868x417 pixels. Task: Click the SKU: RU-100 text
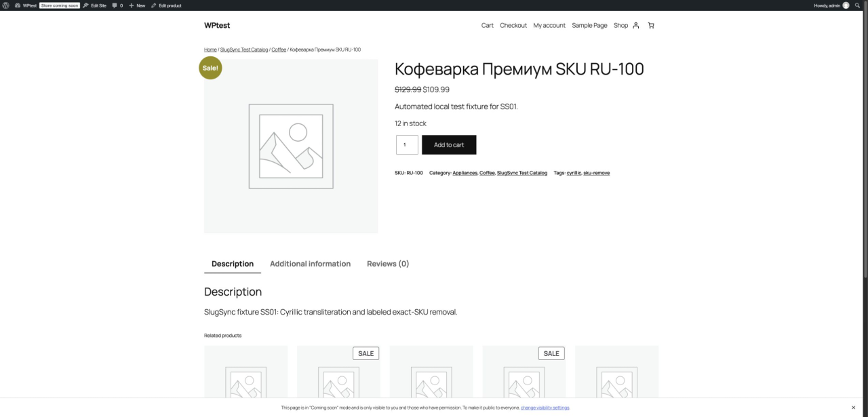(x=409, y=173)
